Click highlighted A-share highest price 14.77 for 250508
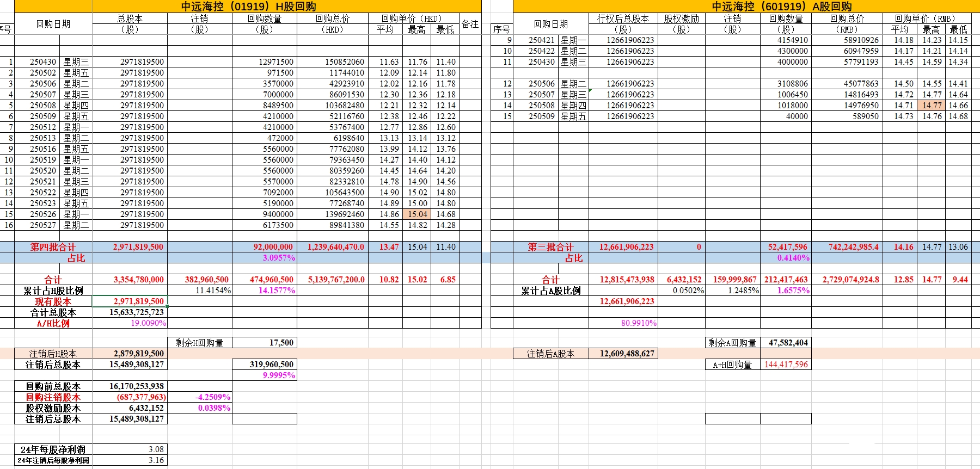This screenshot has width=980, height=469. [932, 106]
